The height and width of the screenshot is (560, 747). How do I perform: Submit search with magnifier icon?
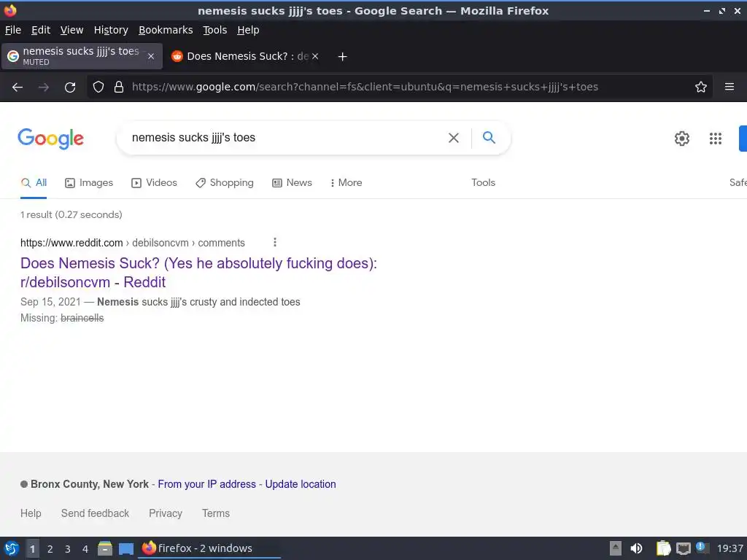pos(489,138)
